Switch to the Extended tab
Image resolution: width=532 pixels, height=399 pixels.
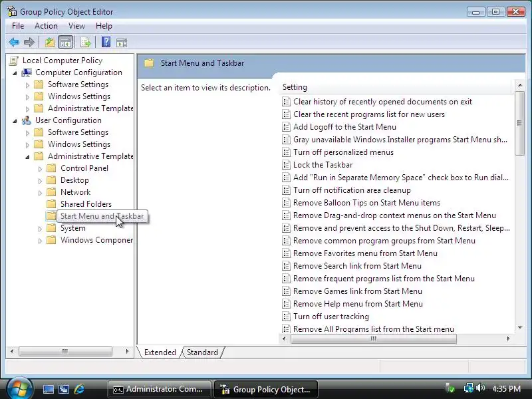click(x=160, y=352)
